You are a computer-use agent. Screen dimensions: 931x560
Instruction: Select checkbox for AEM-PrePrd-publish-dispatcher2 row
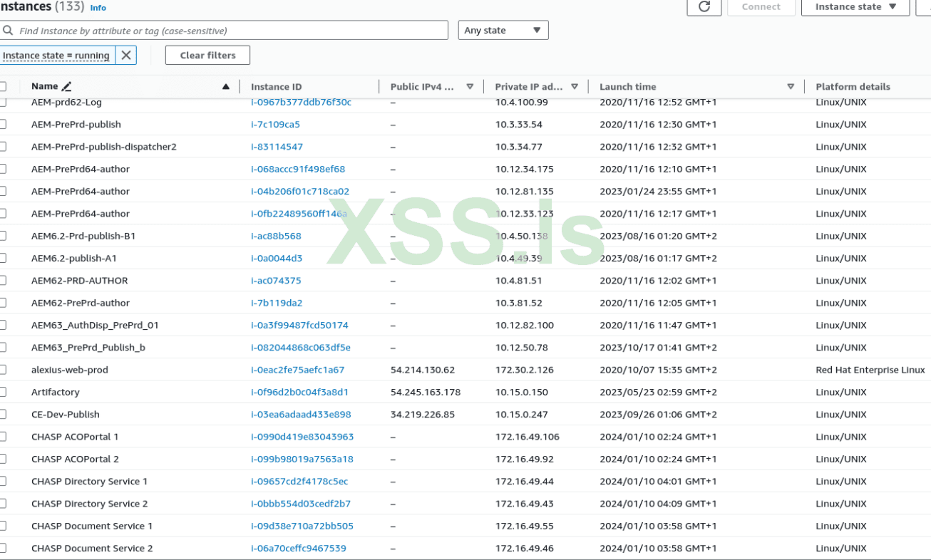[x=2, y=147]
